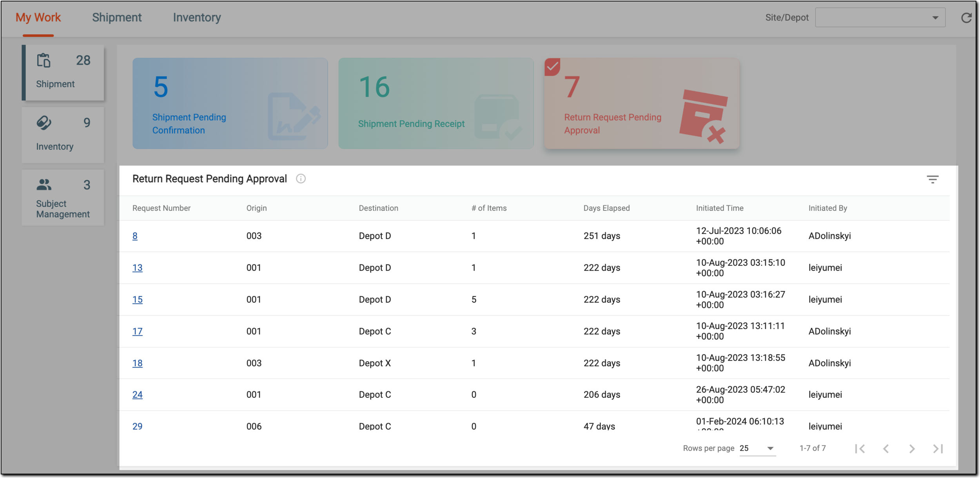The image size is (980, 478).
Task: Go to last page of results
Action: pos(938,449)
